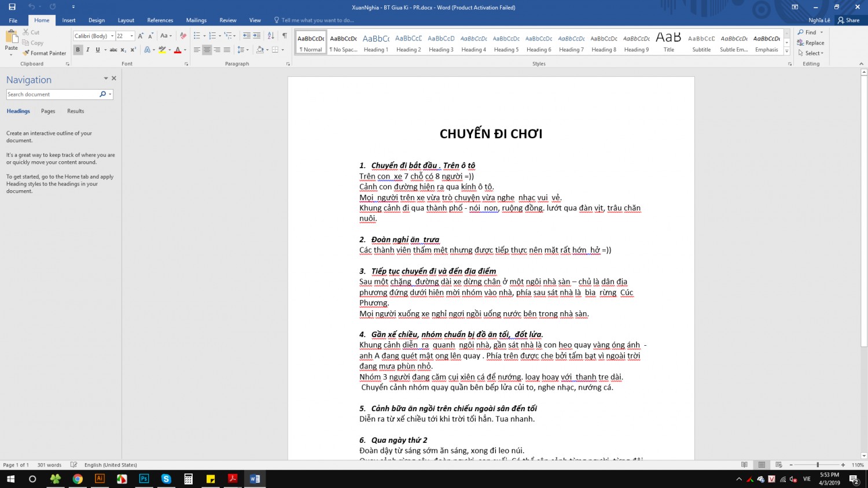The width and height of the screenshot is (868, 488).
Task: Open Photoshop from taskbar
Action: 144,479
